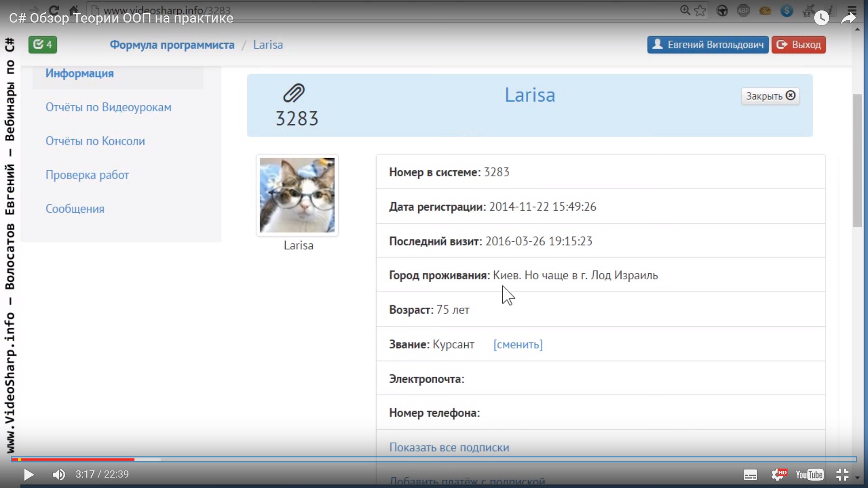Click the Номер в системе value 3283
The width and height of the screenshot is (868, 488).
[496, 172]
